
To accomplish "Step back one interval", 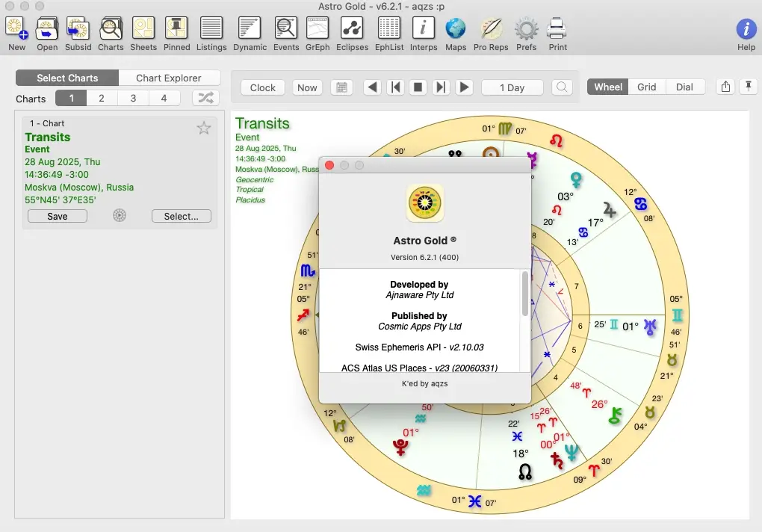I will point(396,87).
